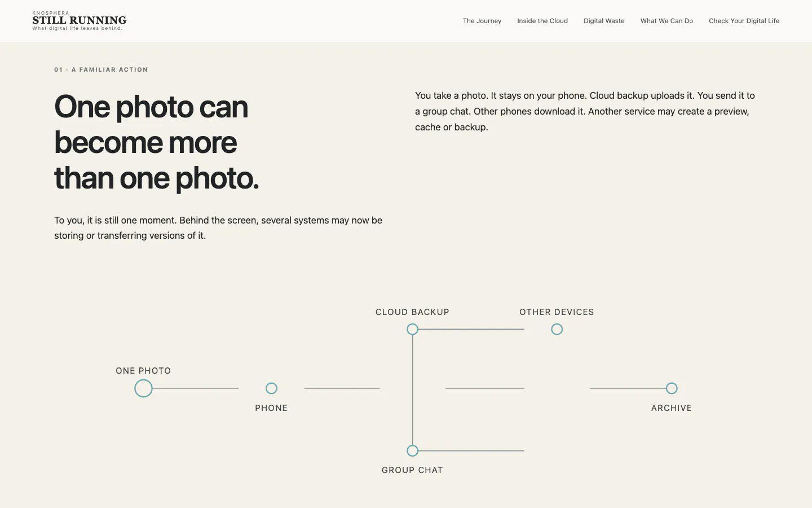Go to Inside the Cloud section

(x=542, y=21)
